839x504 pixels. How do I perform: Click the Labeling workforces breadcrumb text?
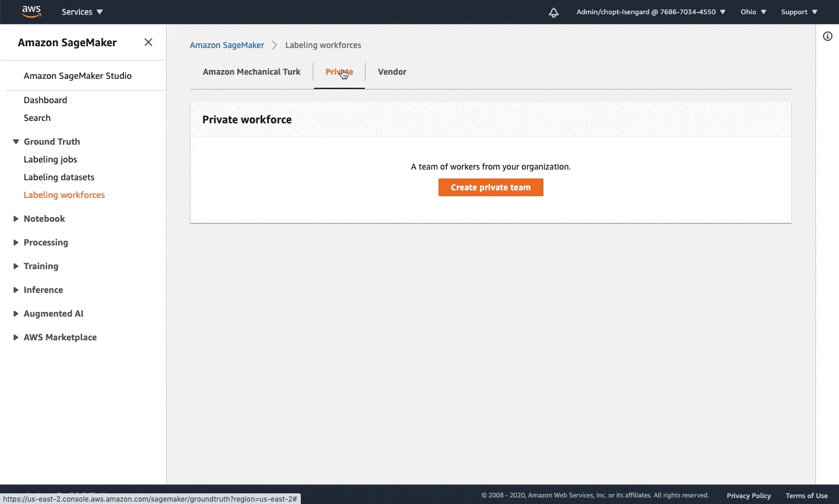pos(323,45)
